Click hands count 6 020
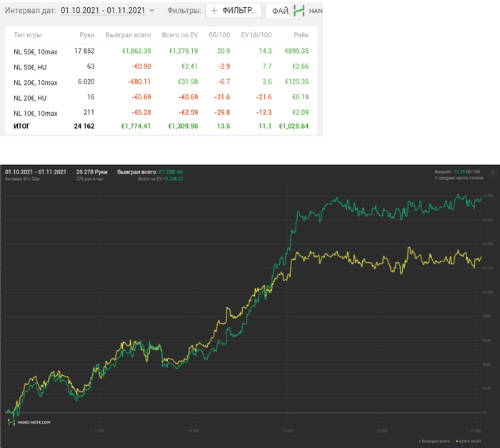Viewport: 500px width, 448px height. pyautogui.click(x=86, y=81)
